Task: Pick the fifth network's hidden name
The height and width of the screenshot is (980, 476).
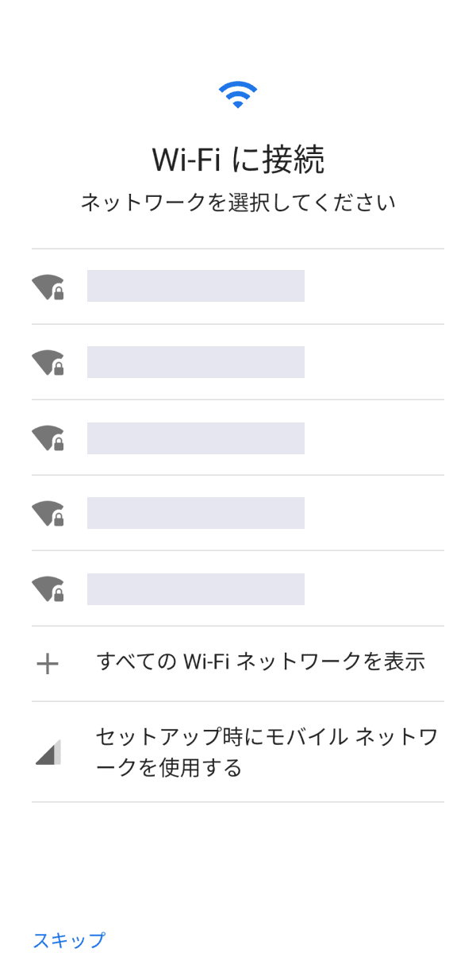Action: point(196,588)
